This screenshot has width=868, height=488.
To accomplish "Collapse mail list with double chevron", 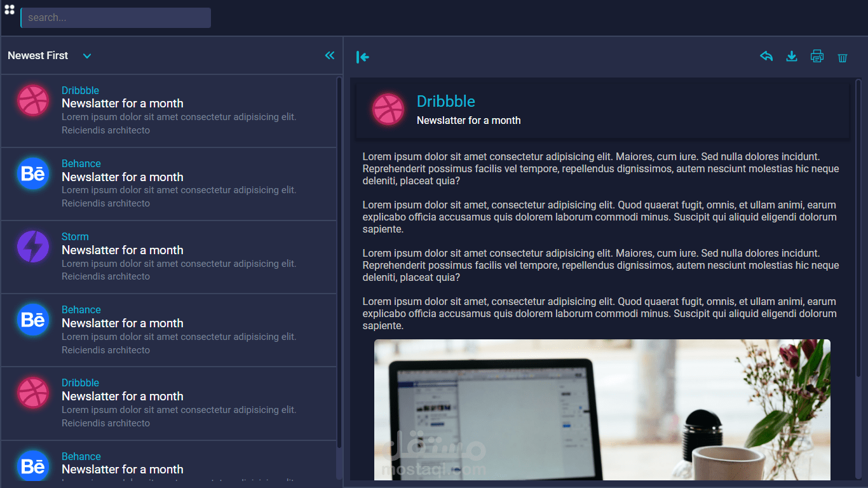I will tap(330, 55).
